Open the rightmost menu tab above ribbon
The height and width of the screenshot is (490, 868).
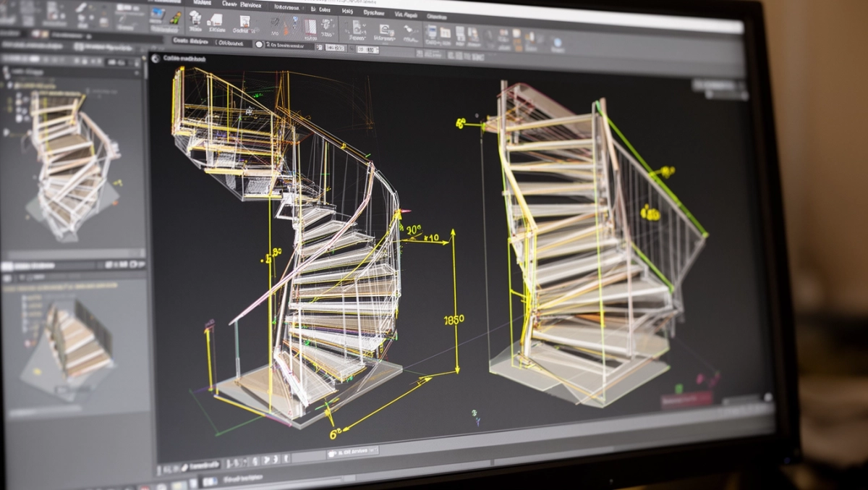click(437, 16)
